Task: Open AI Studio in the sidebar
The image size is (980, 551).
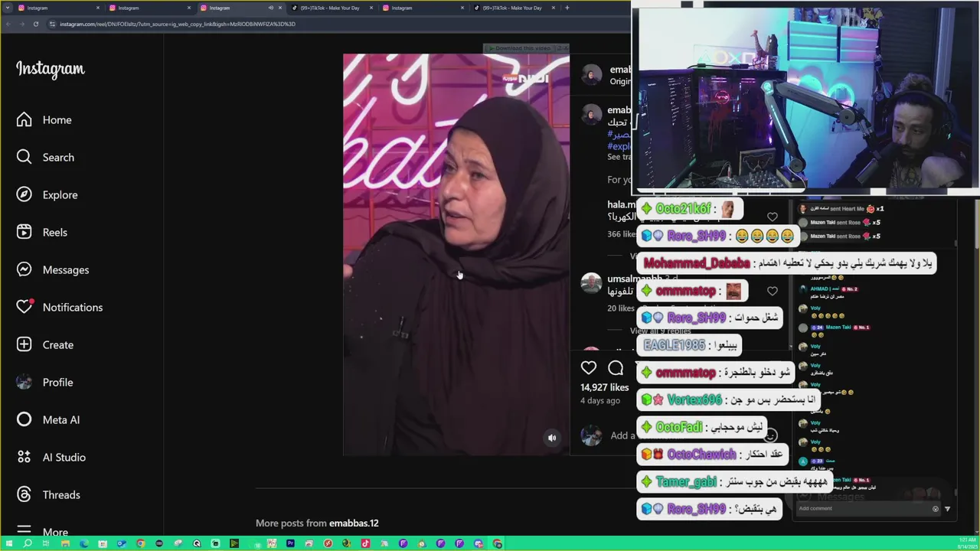Action: coord(51,458)
